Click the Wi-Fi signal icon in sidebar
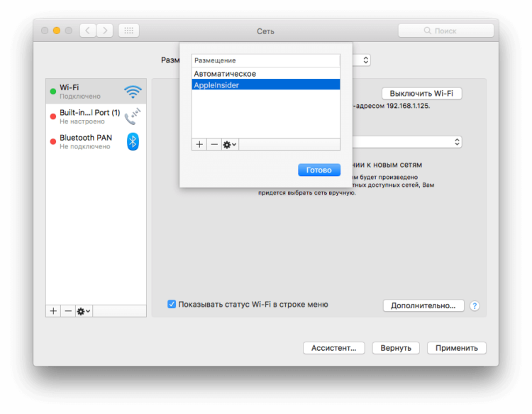The height and width of the screenshot is (414, 532). pos(133,92)
